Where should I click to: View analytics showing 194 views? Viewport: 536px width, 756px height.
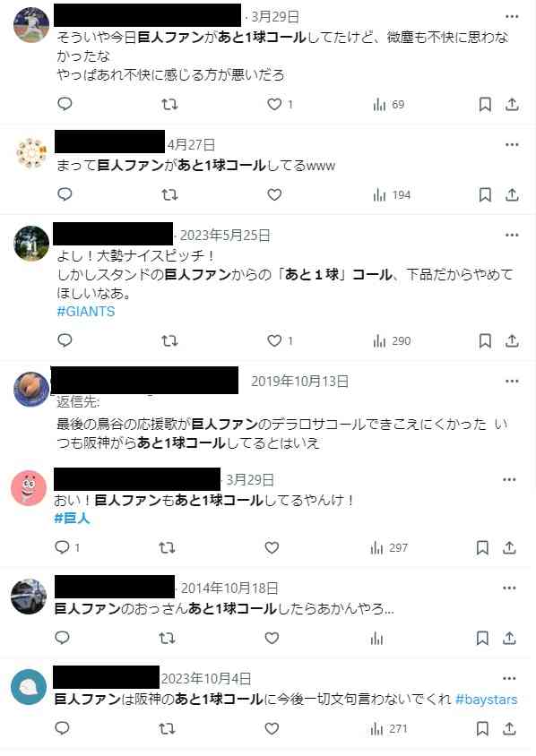pyautogui.click(x=392, y=194)
